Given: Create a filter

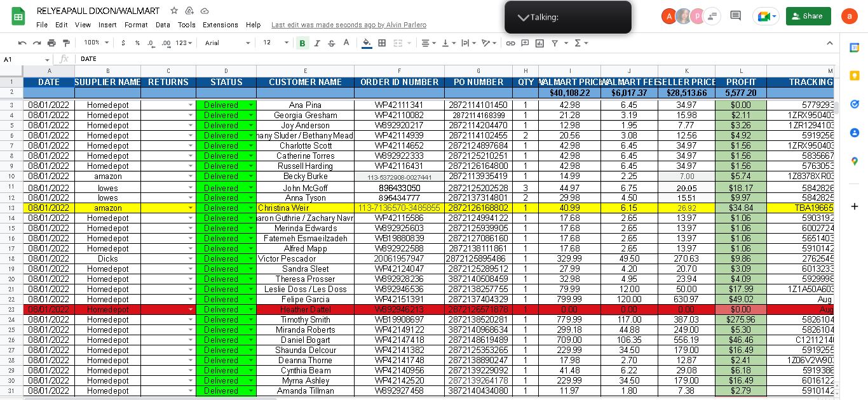Looking at the screenshot, I should (x=555, y=43).
